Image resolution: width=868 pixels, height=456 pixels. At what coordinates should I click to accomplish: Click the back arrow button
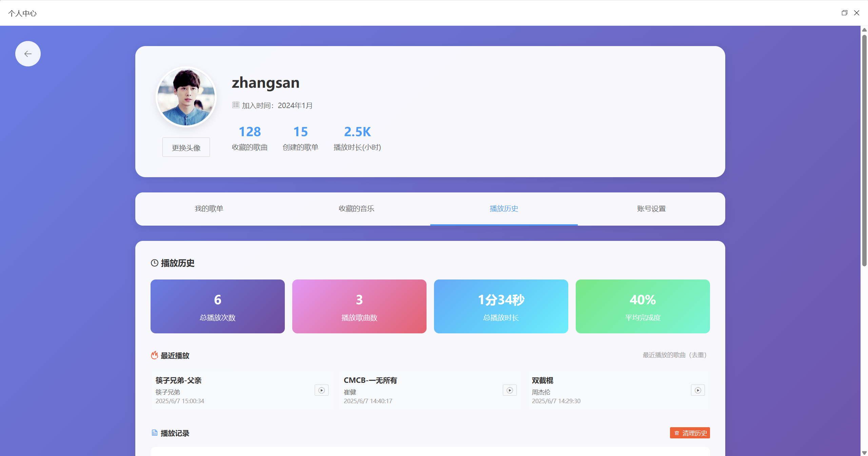click(28, 54)
